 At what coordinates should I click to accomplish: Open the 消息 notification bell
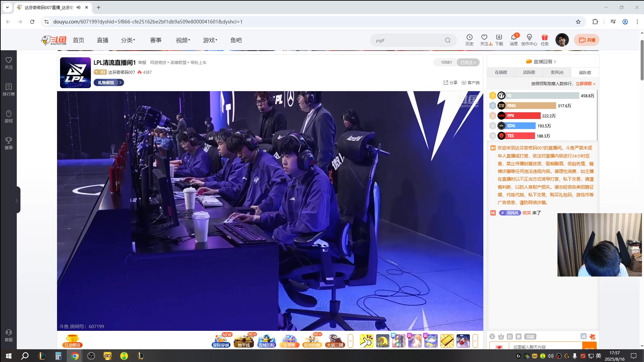point(514,40)
